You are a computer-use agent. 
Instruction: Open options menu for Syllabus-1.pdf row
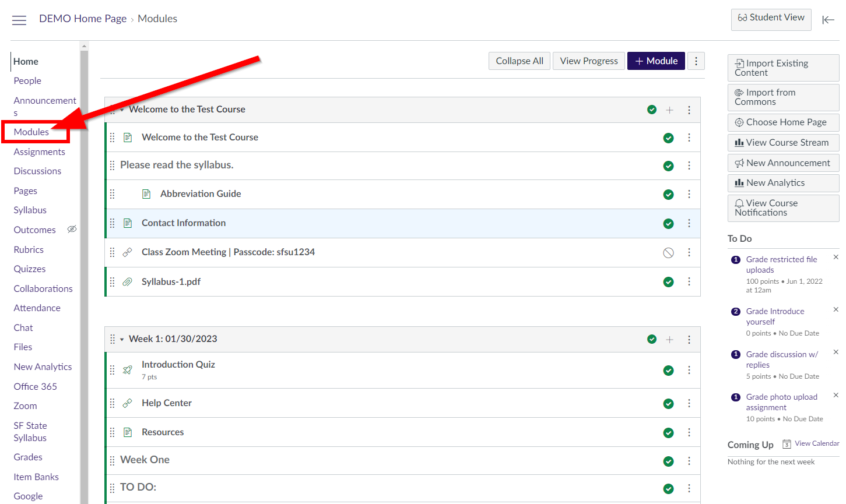(689, 281)
